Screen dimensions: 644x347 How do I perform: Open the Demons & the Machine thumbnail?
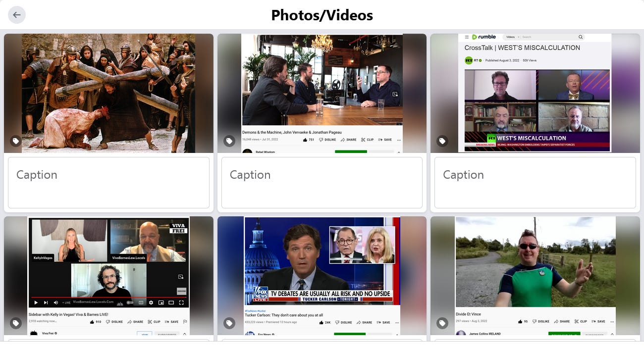coord(322,93)
